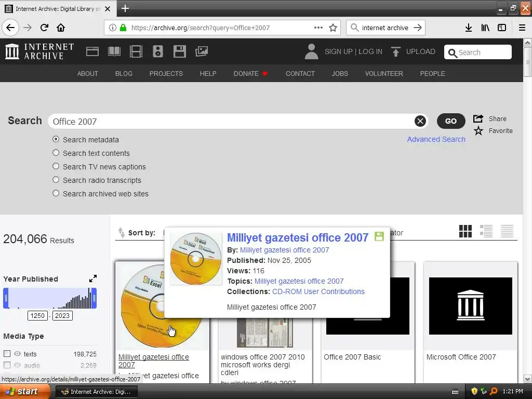Click the user avatar icon

[x=312, y=51]
